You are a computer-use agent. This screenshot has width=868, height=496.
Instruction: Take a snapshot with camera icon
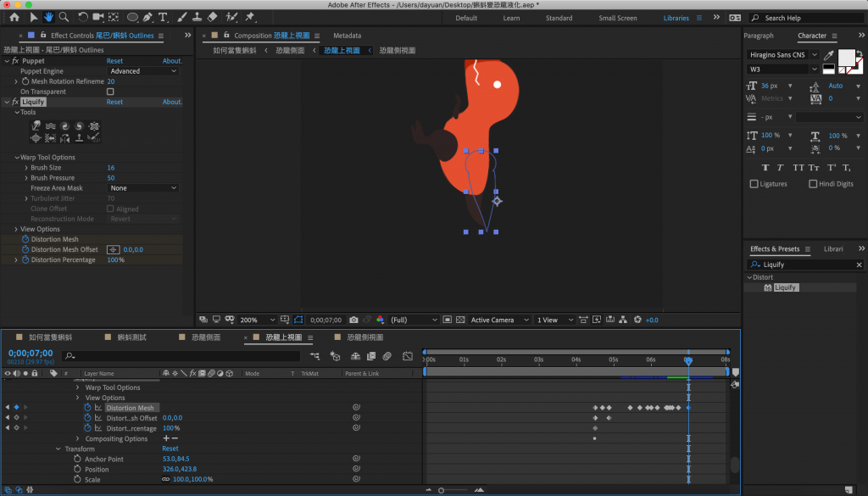(x=353, y=320)
